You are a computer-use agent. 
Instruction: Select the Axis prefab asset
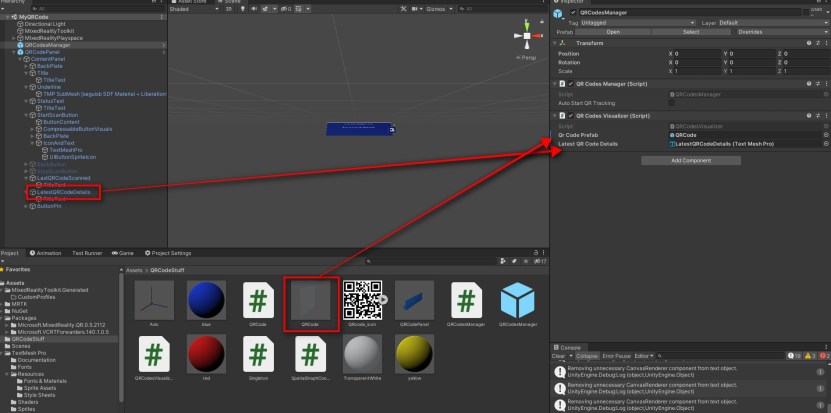tap(154, 305)
